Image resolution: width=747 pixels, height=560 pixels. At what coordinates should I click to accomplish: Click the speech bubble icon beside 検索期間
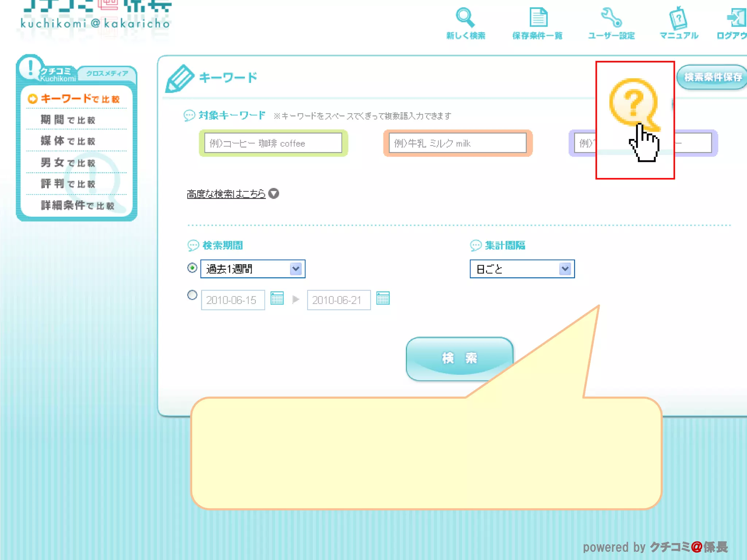tap(193, 245)
